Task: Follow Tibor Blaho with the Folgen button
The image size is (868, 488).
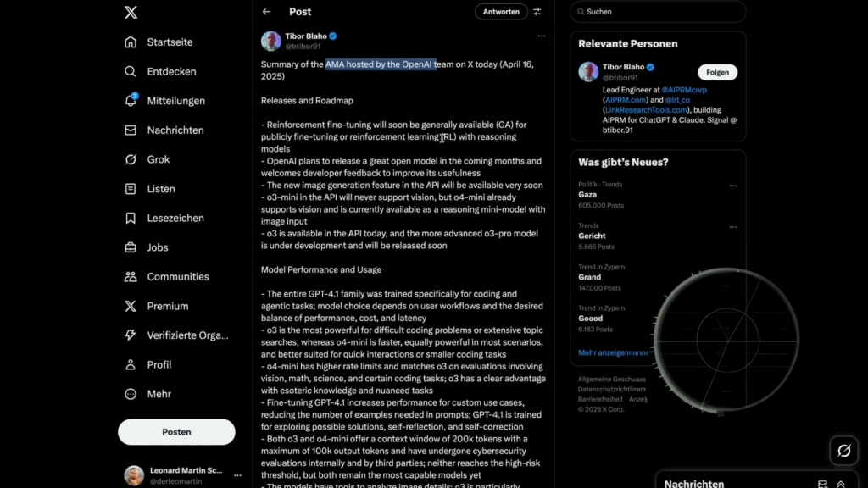Action: tap(717, 72)
